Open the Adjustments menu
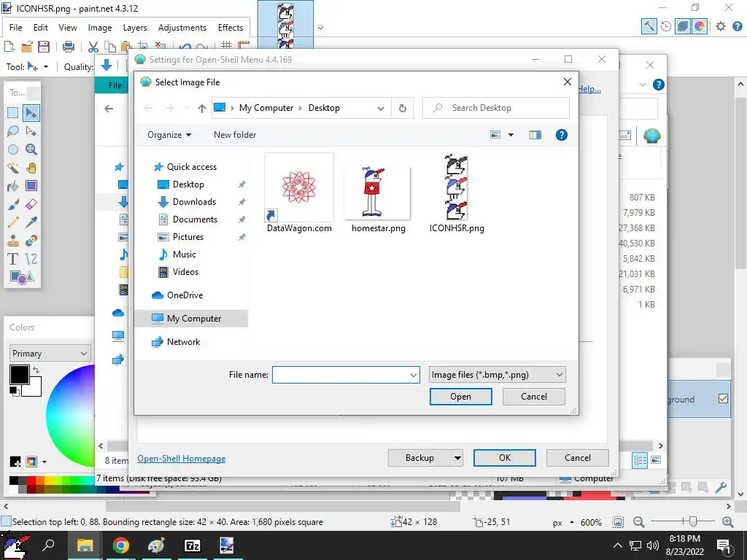747x560 pixels. 182,28
